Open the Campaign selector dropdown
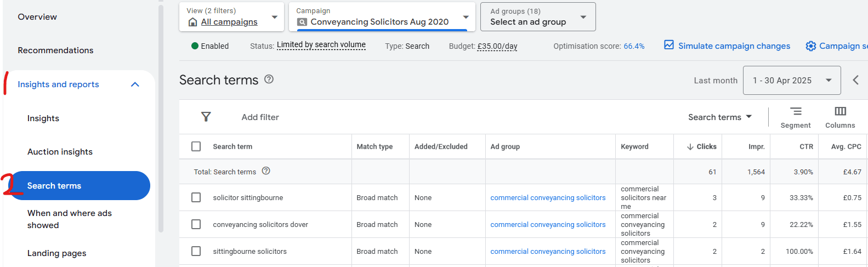 click(382, 16)
